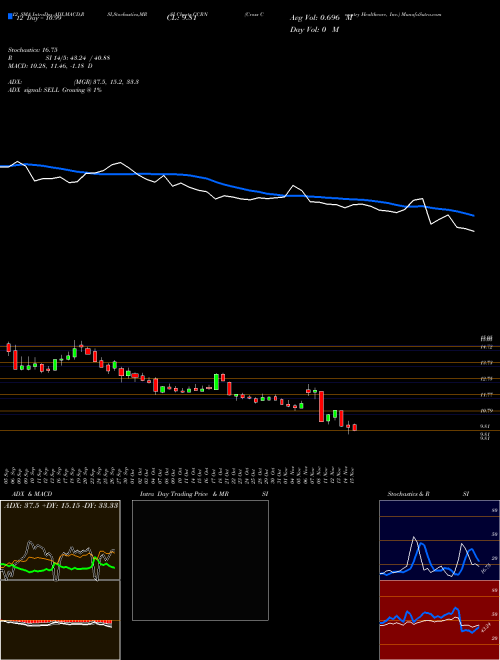Viewport: 500px width, 660px height.
Task: Click the white price line on the upper chart
Action: coord(237,198)
